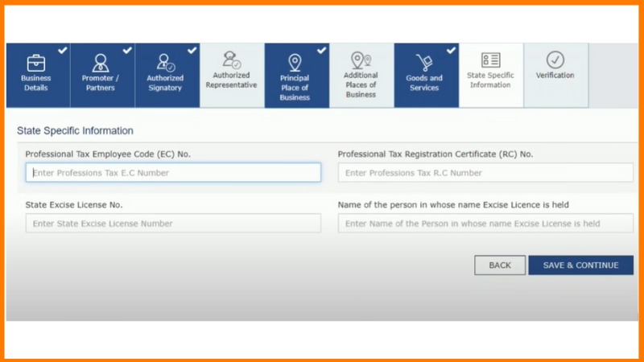
Task: Open the Authorized Representative tab label
Action: point(231,80)
